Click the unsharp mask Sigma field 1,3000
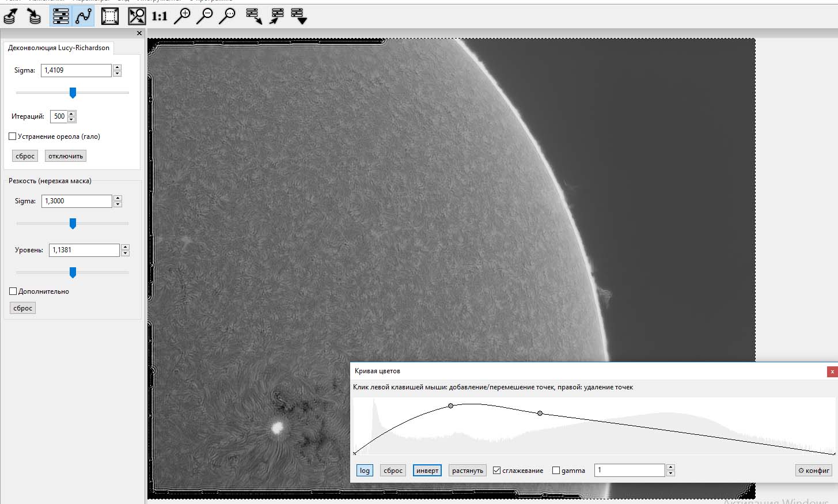 pyautogui.click(x=77, y=201)
